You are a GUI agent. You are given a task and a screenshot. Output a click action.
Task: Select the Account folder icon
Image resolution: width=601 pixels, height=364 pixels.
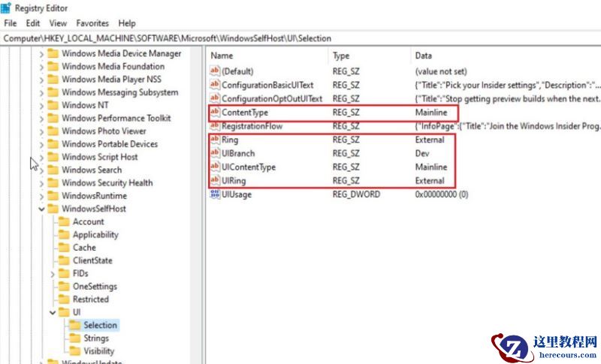[64, 221]
